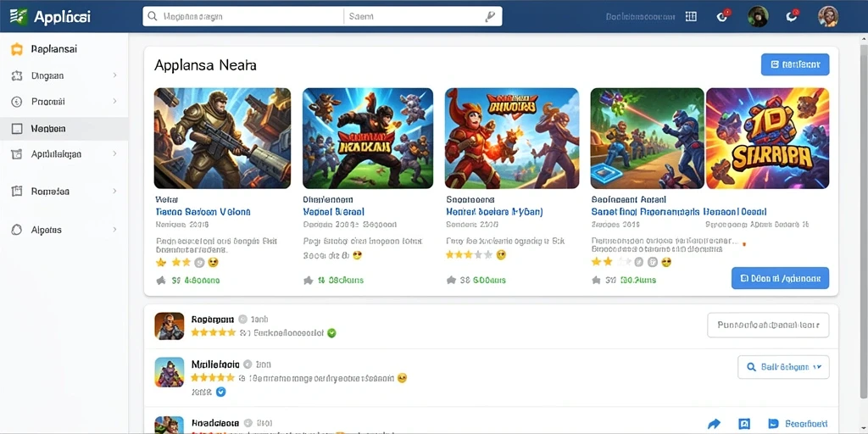Click the download icon under the fourth game card
868x434 pixels.
pos(596,280)
